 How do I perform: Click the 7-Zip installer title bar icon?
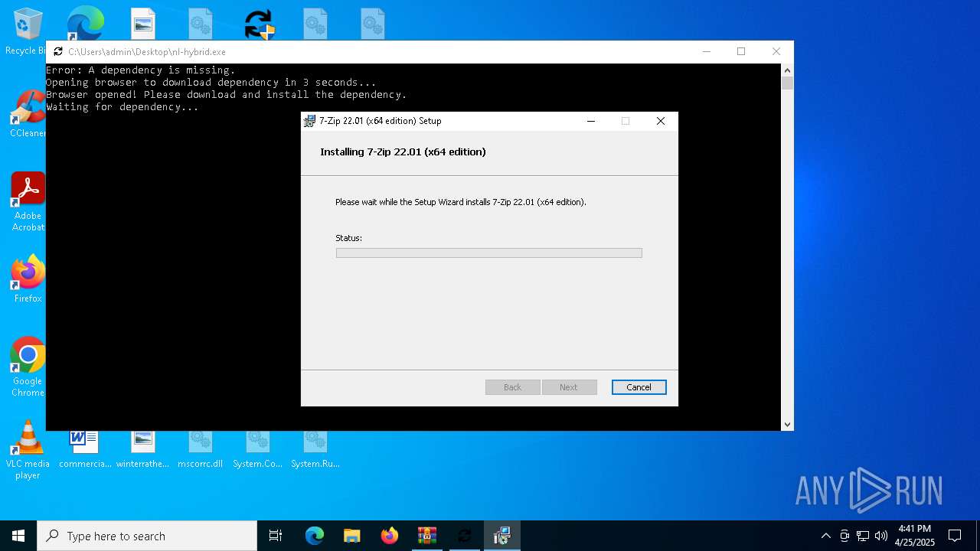point(309,121)
